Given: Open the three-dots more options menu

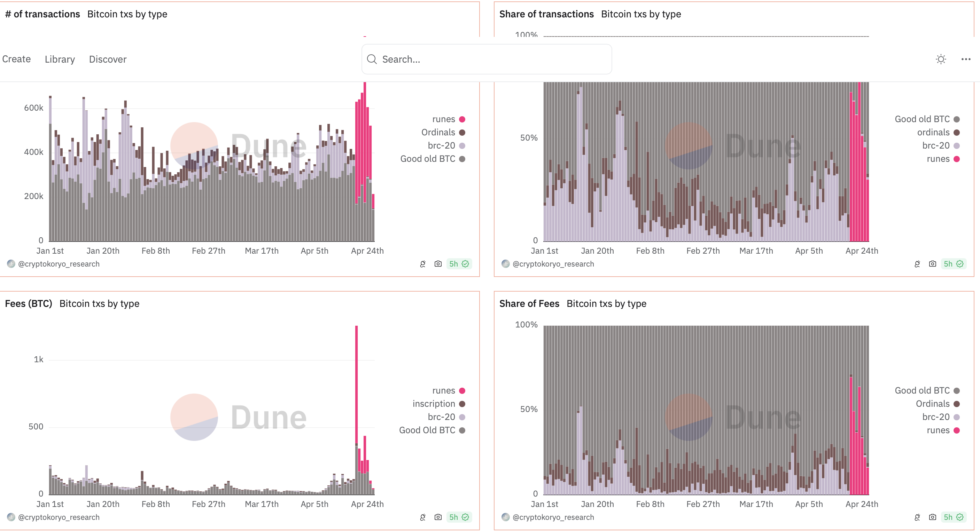Looking at the screenshot, I should 966,59.
